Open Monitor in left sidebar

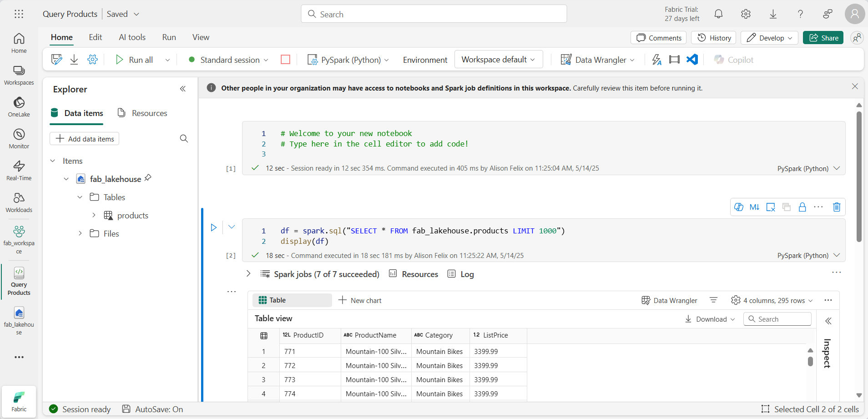(x=19, y=139)
